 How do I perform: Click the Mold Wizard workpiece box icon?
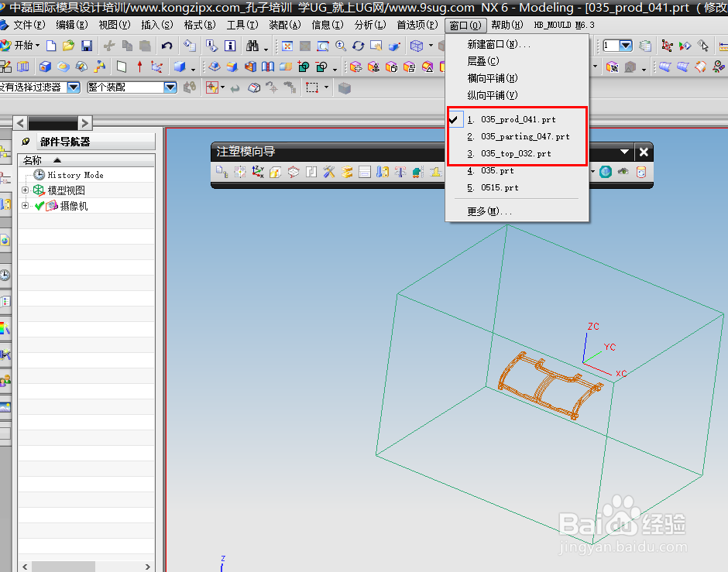[275, 172]
